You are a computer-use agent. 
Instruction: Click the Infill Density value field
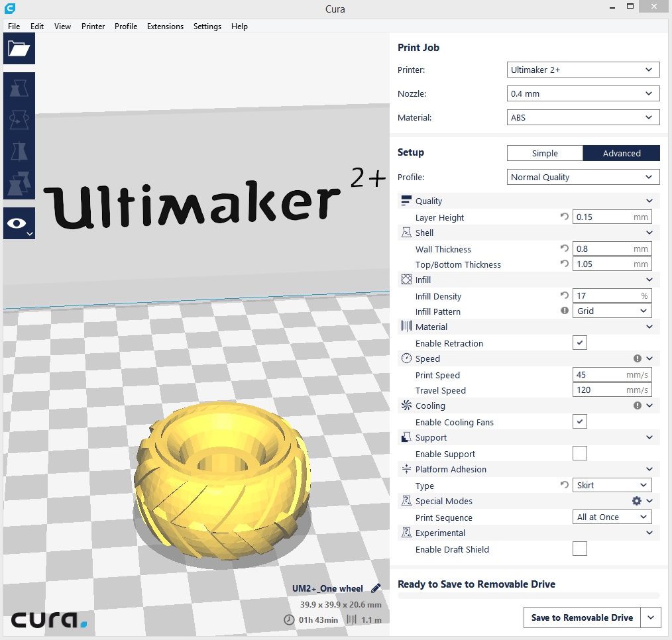click(612, 295)
